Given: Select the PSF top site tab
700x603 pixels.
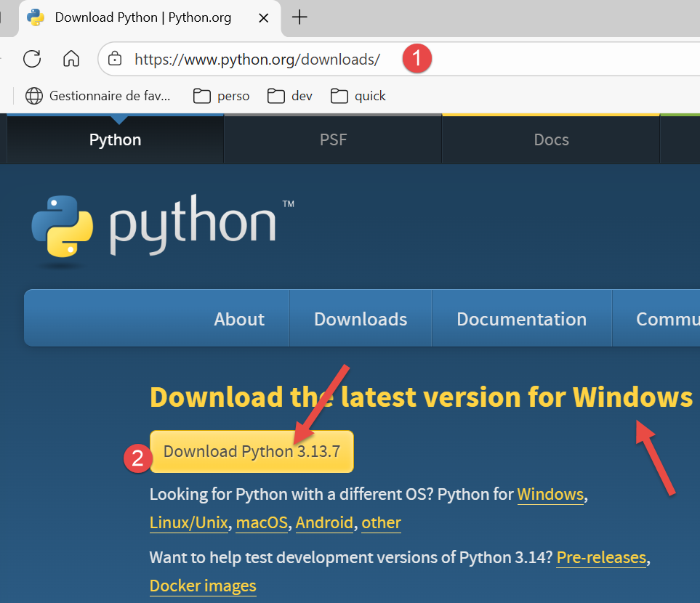Looking at the screenshot, I should (x=333, y=139).
